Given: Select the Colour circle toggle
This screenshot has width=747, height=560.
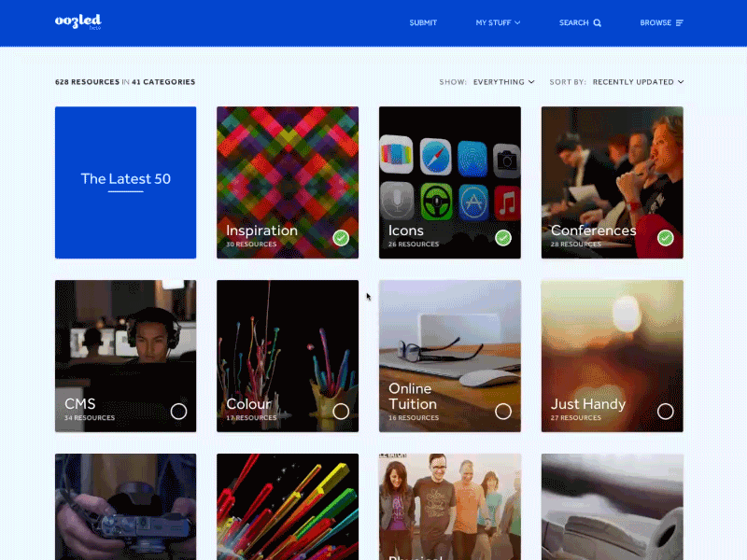Looking at the screenshot, I should [x=341, y=412].
